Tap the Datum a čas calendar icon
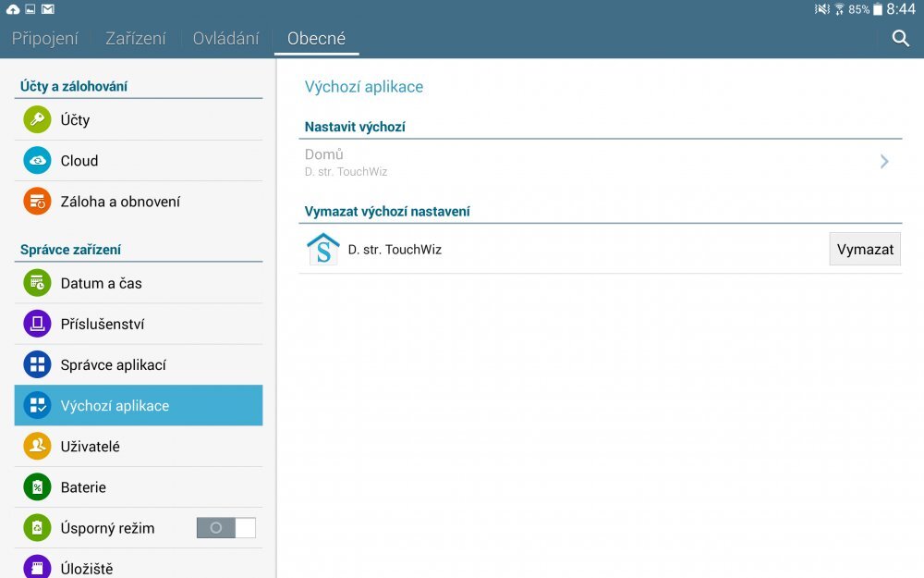 click(37, 284)
